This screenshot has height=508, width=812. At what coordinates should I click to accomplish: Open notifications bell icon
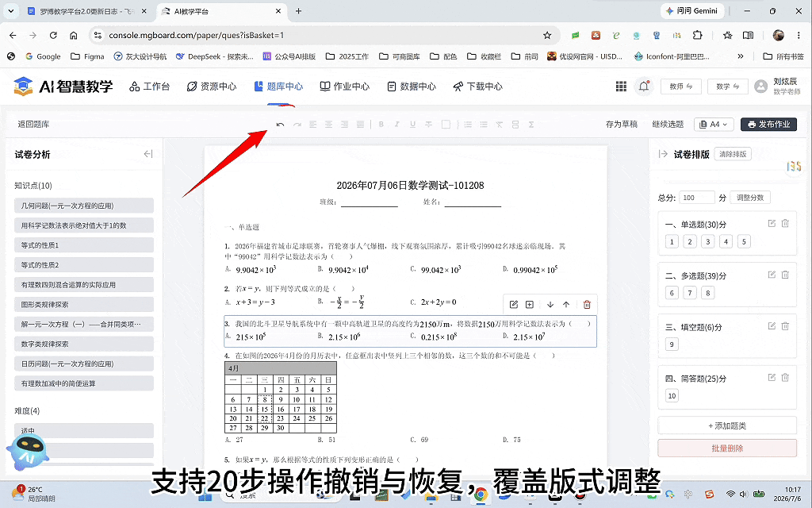(x=644, y=87)
